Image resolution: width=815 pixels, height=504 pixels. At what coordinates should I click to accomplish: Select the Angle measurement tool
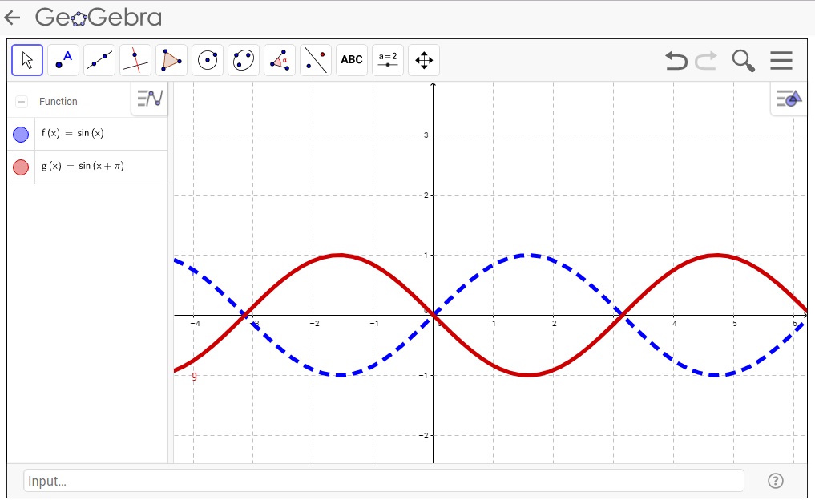click(x=279, y=60)
